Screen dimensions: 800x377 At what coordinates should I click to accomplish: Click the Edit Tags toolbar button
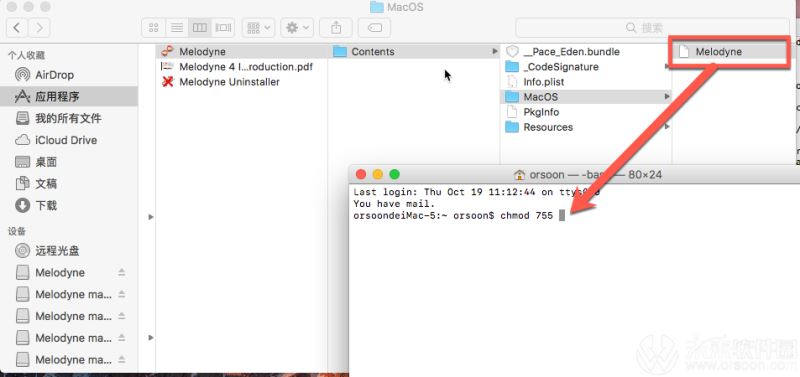374,28
